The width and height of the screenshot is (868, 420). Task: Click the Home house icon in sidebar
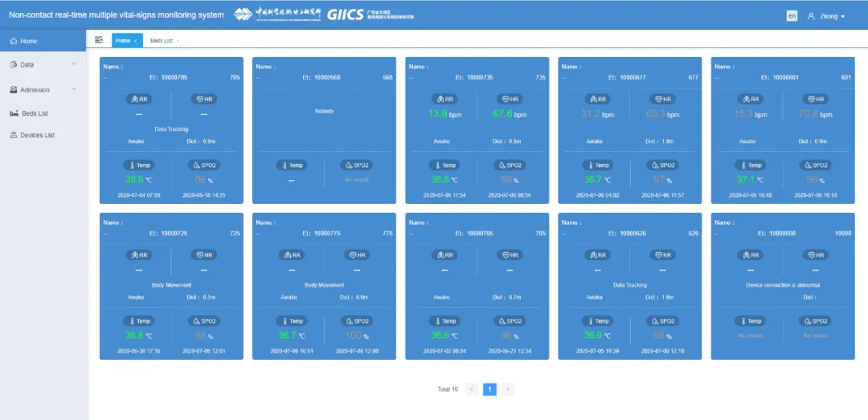tap(14, 41)
